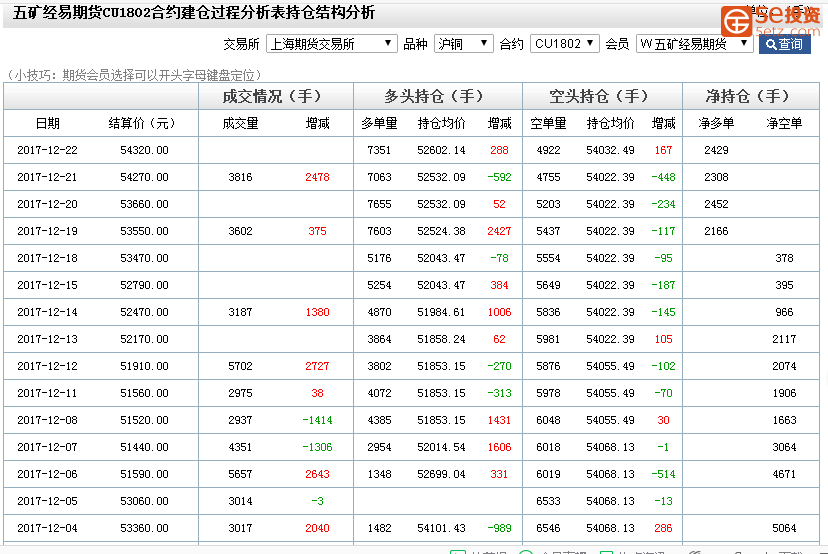The width and height of the screenshot is (828, 554).
Task: Select the date cell 2017-12-19
Action: pyautogui.click(x=48, y=231)
